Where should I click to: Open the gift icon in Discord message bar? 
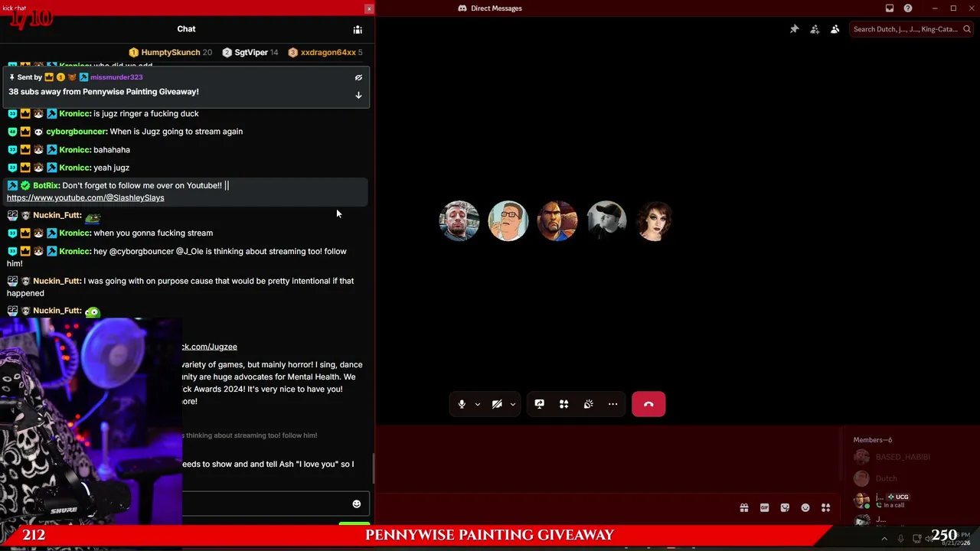click(x=744, y=507)
